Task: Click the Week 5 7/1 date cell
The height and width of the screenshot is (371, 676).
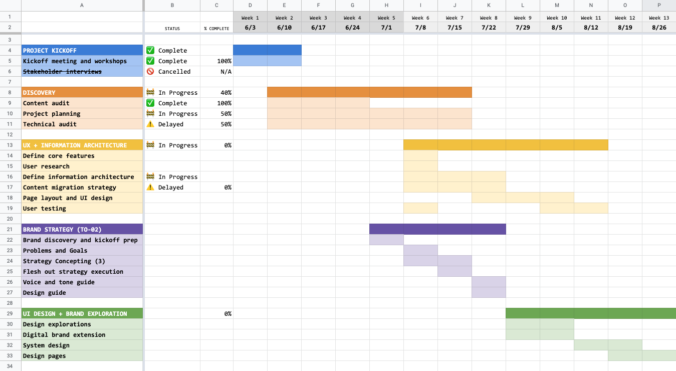Action: (x=386, y=28)
